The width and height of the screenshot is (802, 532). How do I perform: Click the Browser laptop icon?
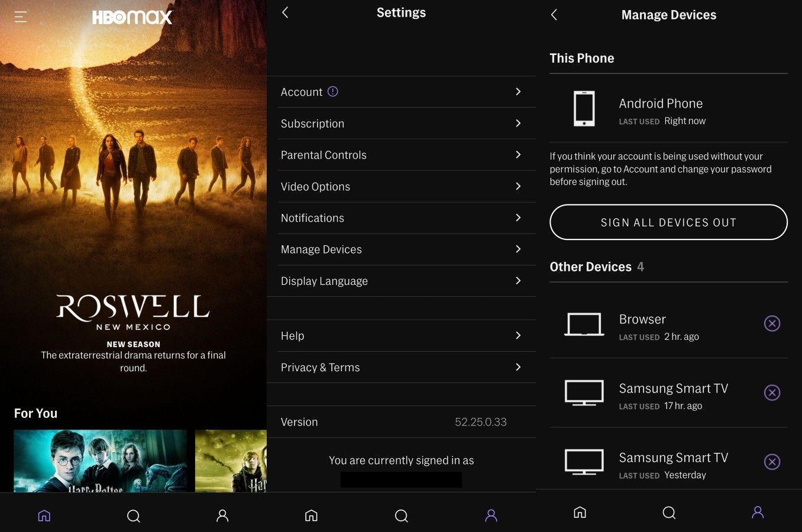pos(584,325)
